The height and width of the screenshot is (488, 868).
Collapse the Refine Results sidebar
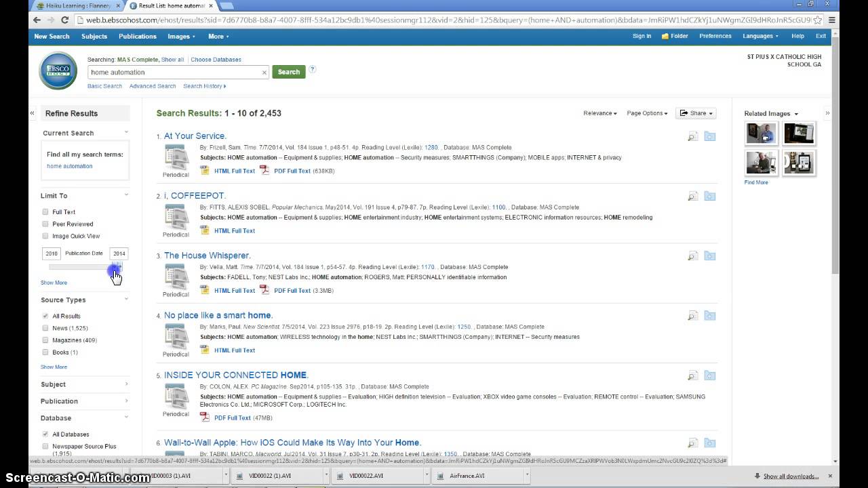[x=32, y=113]
